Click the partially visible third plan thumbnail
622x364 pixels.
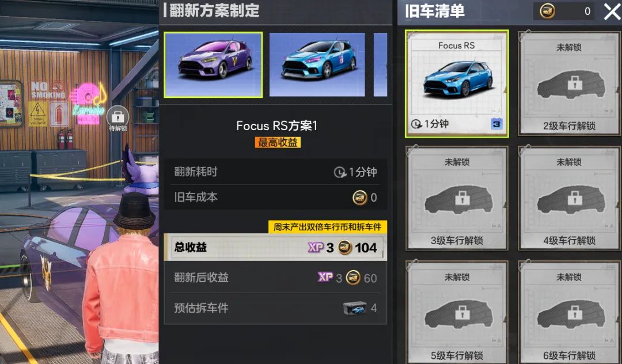(381, 65)
